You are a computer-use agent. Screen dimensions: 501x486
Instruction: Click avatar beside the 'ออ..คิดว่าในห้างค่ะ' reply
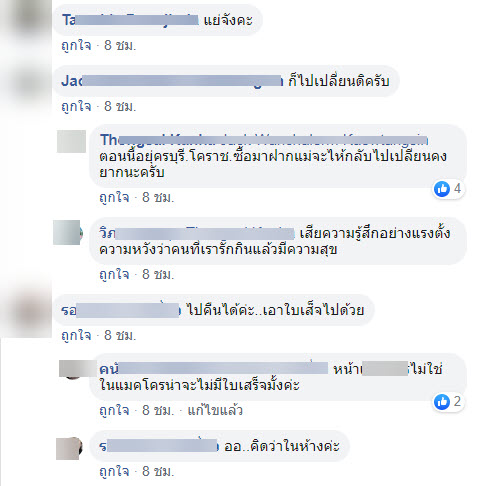pyautogui.click(x=69, y=449)
